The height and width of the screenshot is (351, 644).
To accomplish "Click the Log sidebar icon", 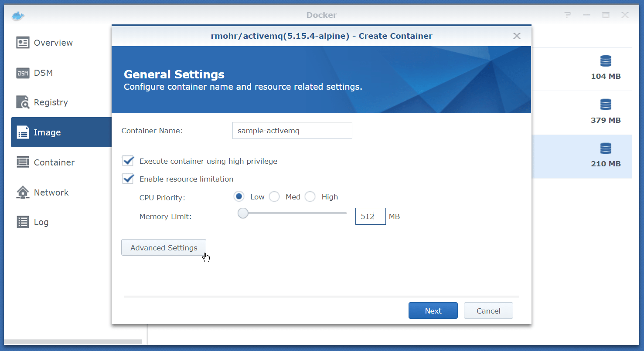I will [x=23, y=222].
